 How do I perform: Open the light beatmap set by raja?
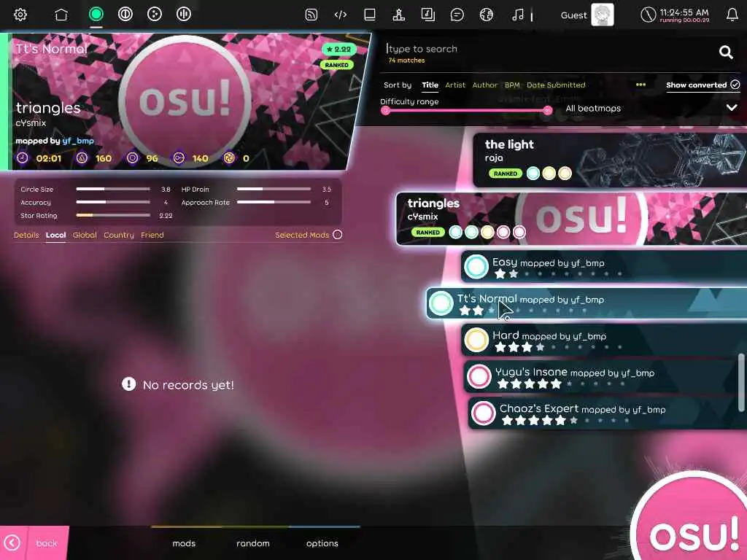coord(610,159)
